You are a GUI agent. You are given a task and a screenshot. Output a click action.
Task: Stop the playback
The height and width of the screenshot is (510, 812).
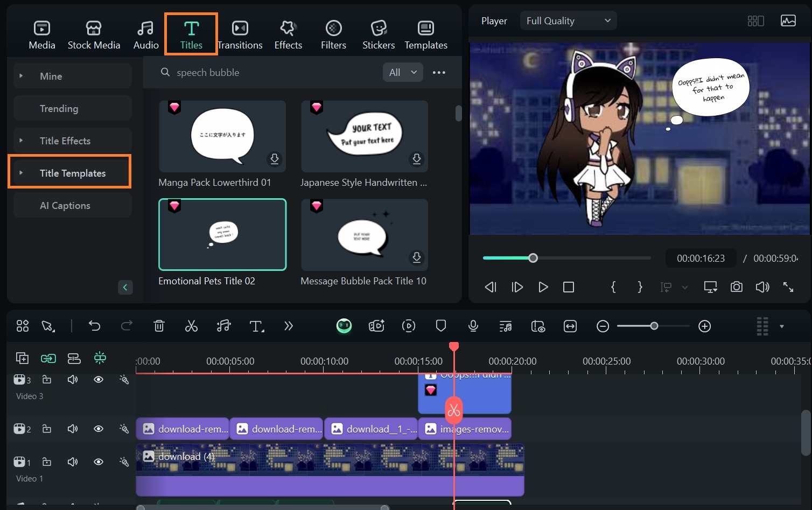tap(569, 287)
